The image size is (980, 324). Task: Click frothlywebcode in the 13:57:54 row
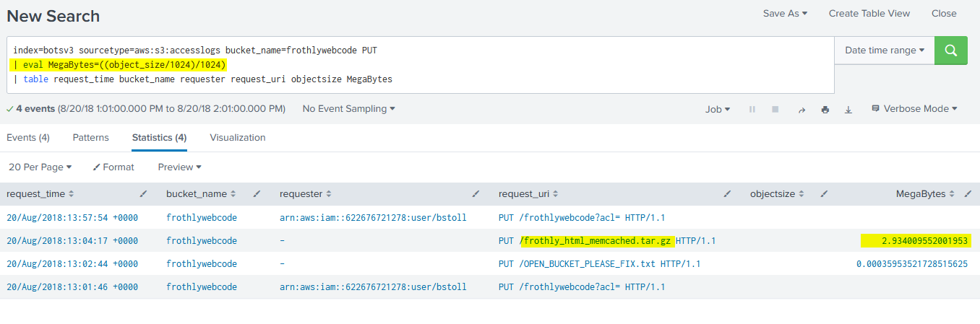tap(202, 217)
